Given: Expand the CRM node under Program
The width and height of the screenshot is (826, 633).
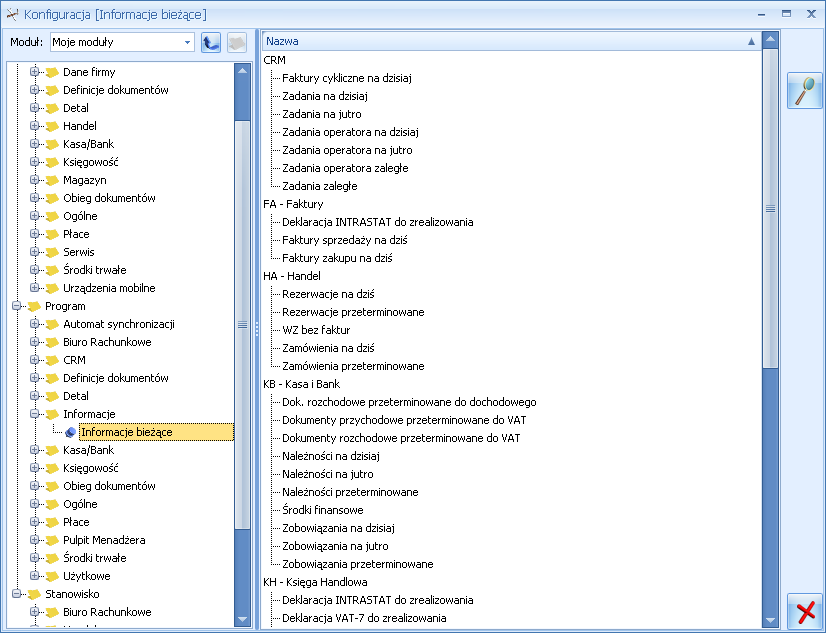Looking at the screenshot, I should click(x=34, y=360).
